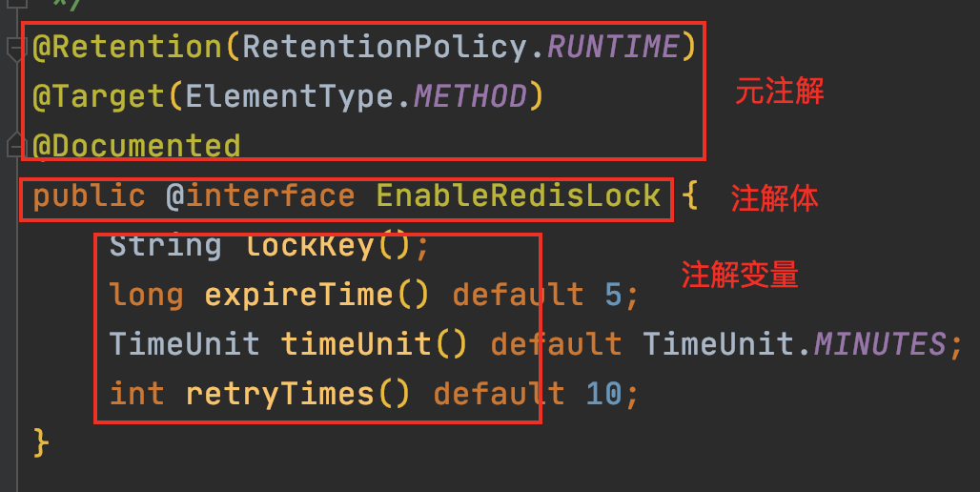Select the MINUTES constant
Image resolution: width=980 pixels, height=492 pixels.
point(879,344)
